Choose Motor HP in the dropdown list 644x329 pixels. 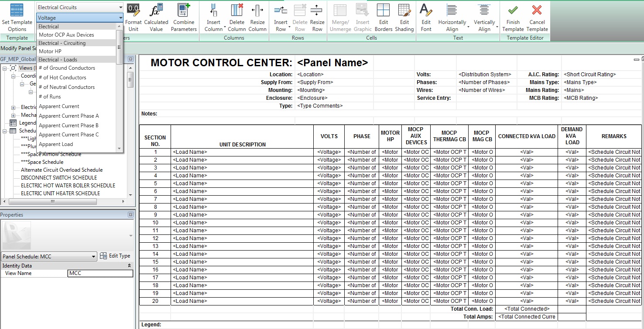click(x=50, y=51)
